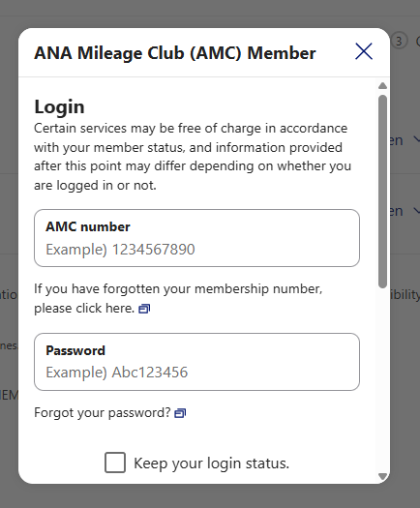Click the new-window icon beside "Forgot your password?"
The width and height of the screenshot is (420, 508).
[180, 413]
